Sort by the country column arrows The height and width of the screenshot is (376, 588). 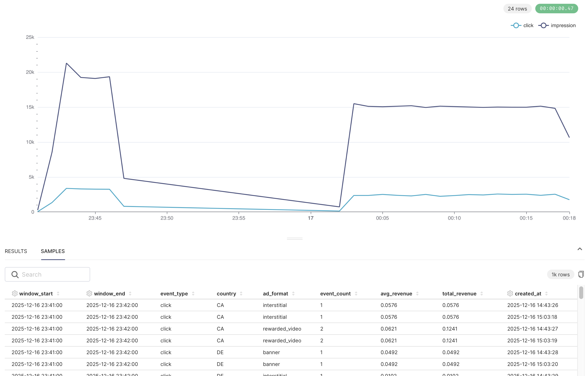coord(241,293)
